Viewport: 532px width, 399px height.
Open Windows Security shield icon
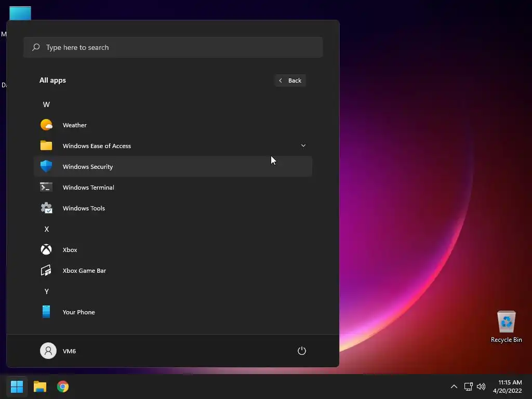click(x=46, y=166)
